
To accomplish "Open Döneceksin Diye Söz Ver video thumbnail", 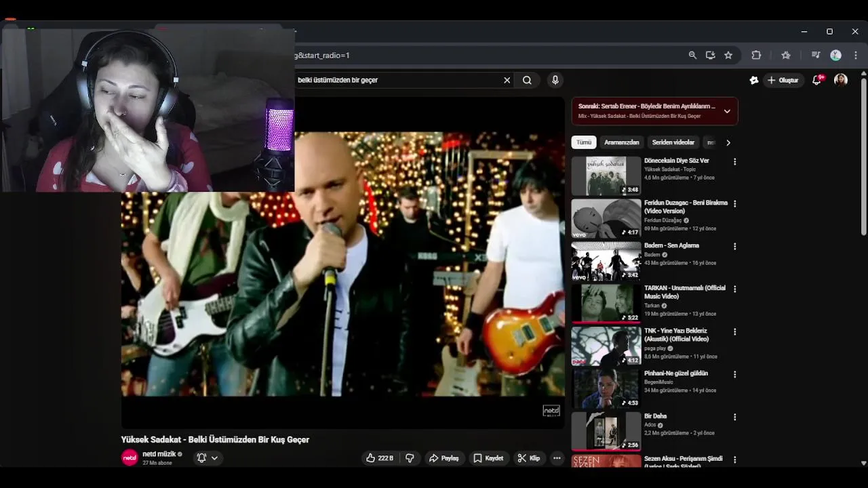I will pos(606,176).
